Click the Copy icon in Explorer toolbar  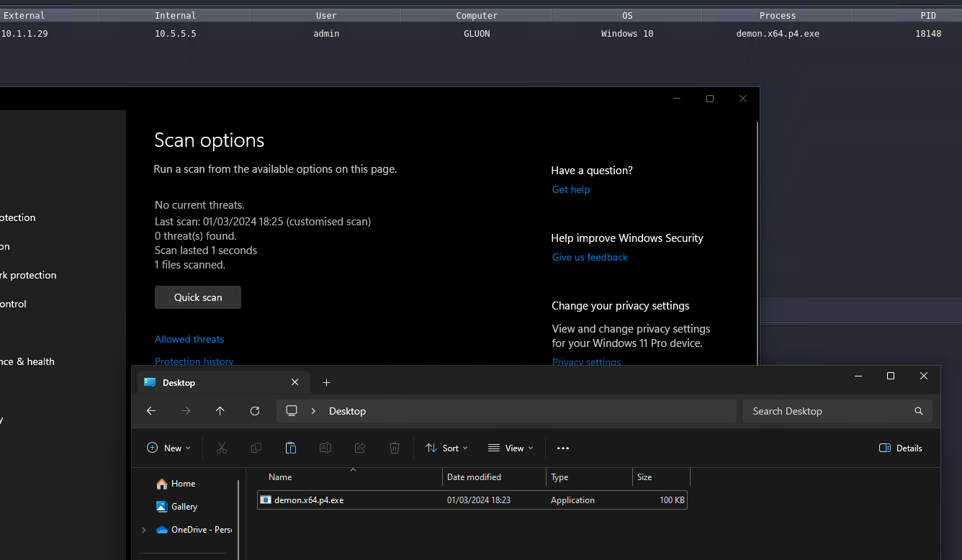[256, 448]
